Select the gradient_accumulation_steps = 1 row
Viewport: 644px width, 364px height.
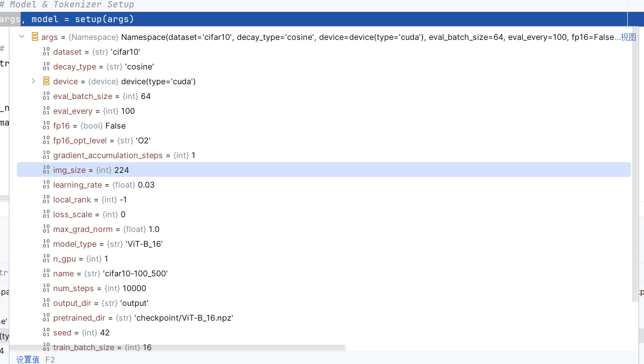click(x=324, y=155)
